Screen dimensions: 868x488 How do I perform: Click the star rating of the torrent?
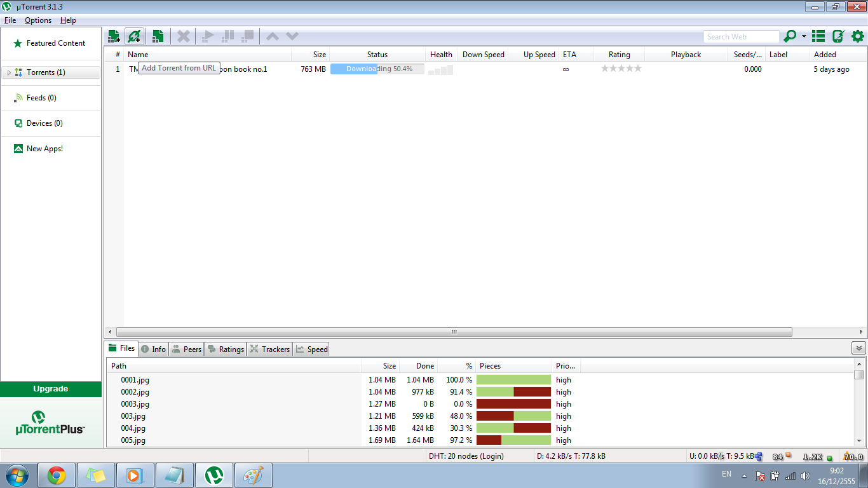click(621, 69)
